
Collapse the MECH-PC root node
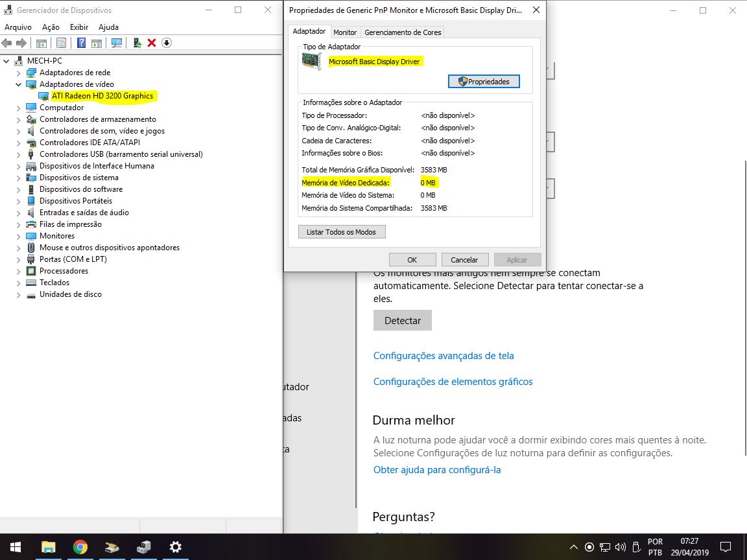pyautogui.click(x=6, y=61)
